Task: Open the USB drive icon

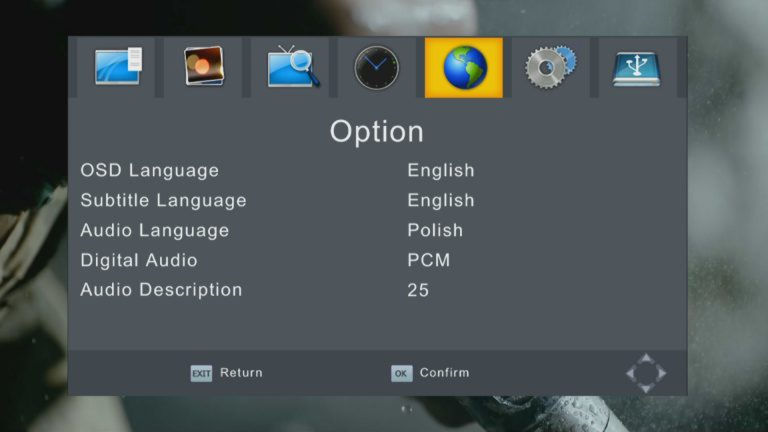Action: click(x=637, y=68)
